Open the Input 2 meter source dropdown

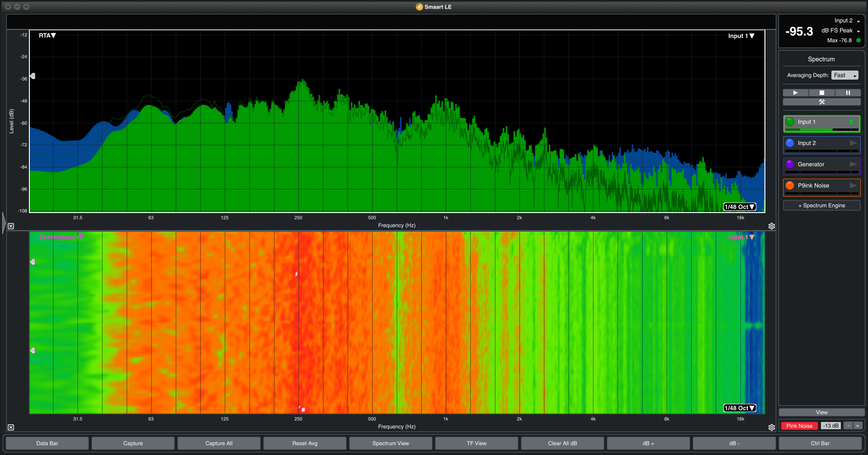847,21
